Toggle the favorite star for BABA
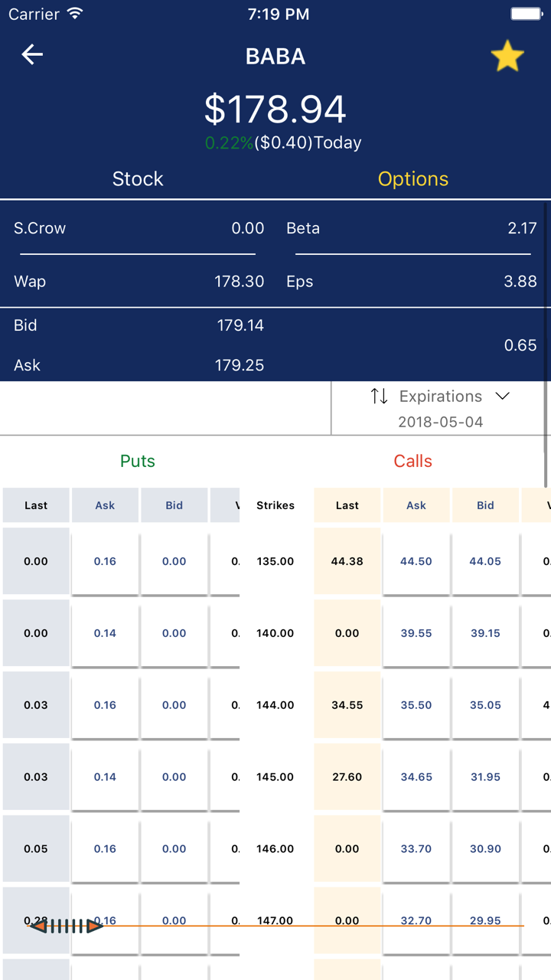The height and width of the screenshot is (980, 551). click(507, 57)
